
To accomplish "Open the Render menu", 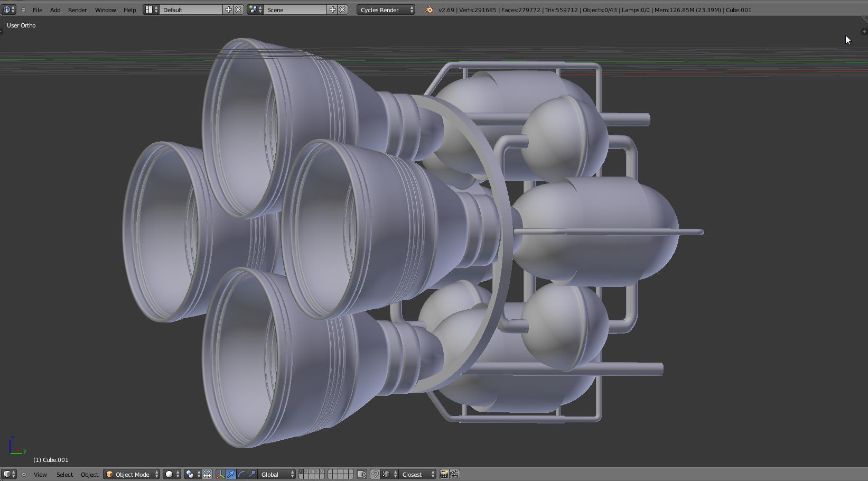I will 77,10.
